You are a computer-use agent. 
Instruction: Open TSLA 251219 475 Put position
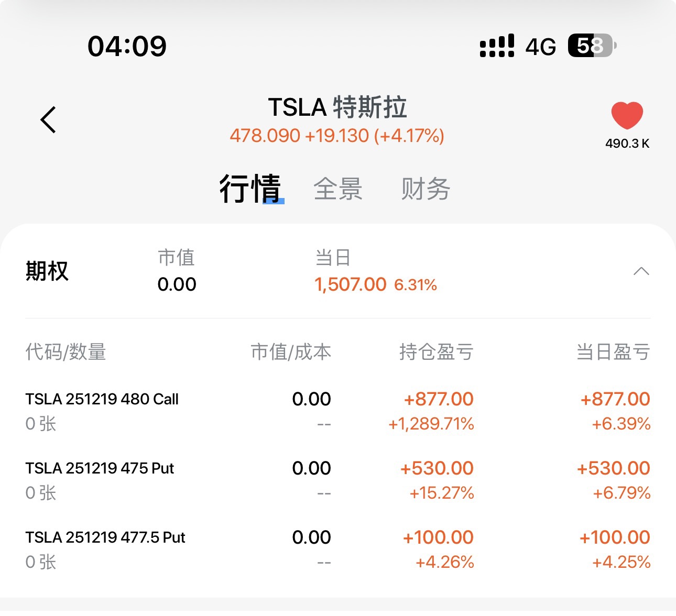coord(100,469)
